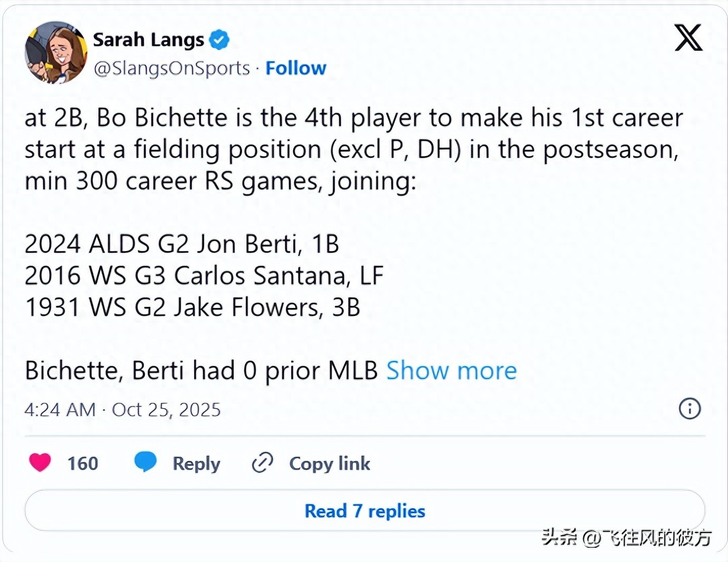
Task: Click the heart count area
Action: coord(82,463)
